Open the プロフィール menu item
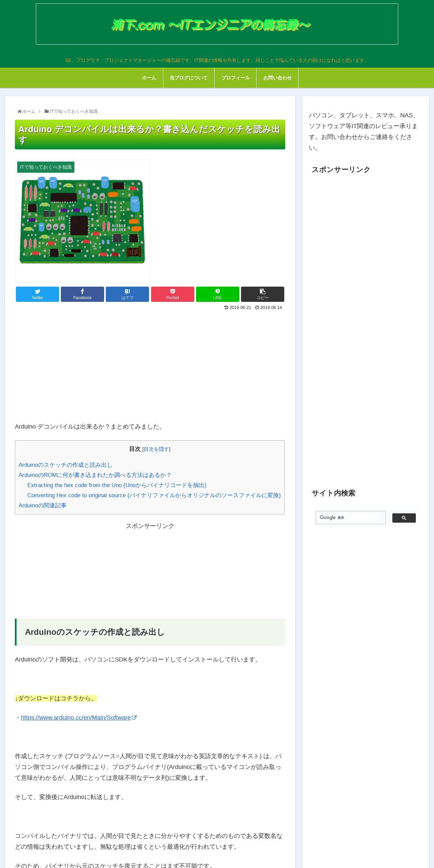Viewport: 434px width, 868px height. click(236, 78)
